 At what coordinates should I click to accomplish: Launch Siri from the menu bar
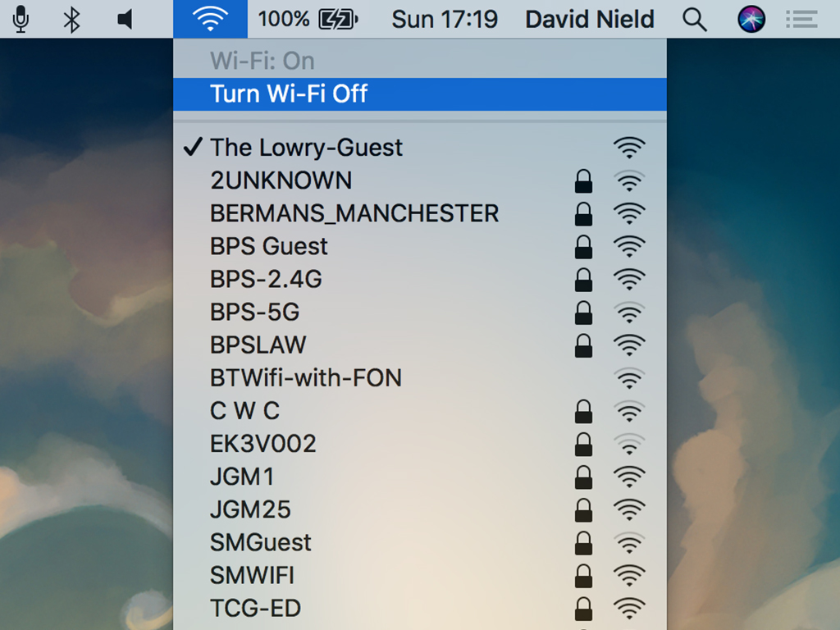(x=751, y=20)
